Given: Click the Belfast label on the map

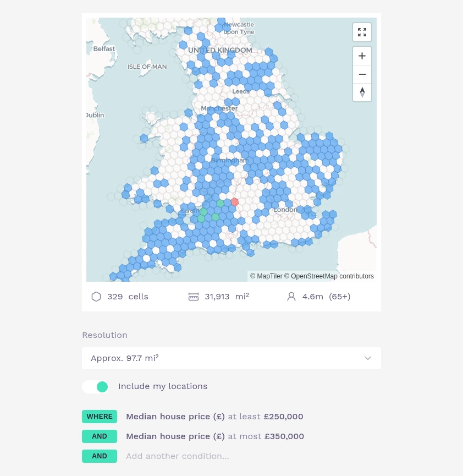Looking at the screenshot, I should point(104,49).
